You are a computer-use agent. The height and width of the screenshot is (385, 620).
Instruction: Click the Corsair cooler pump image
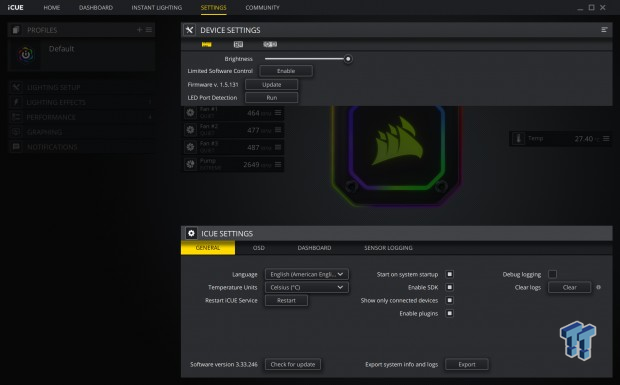click(397, 155)
